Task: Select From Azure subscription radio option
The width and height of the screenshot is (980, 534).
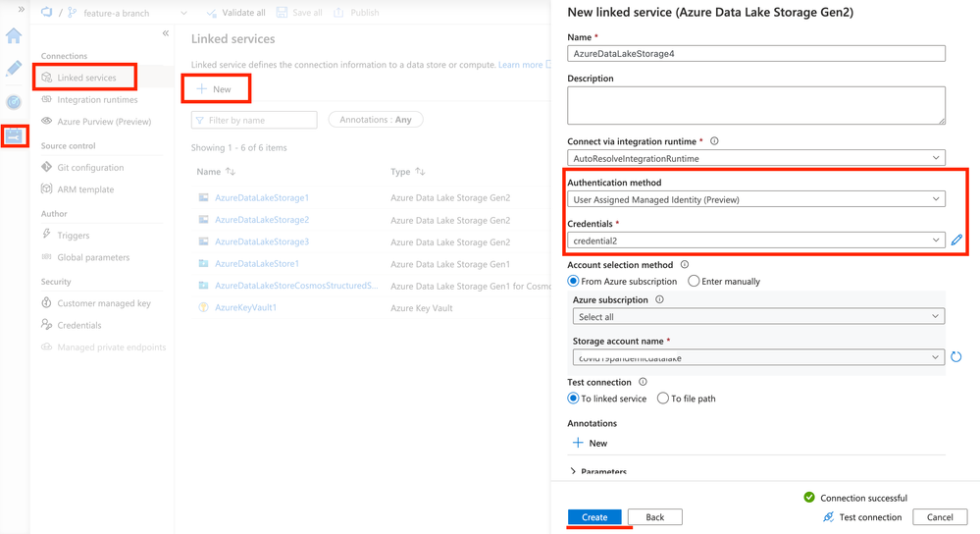Action: click(573, 282)
